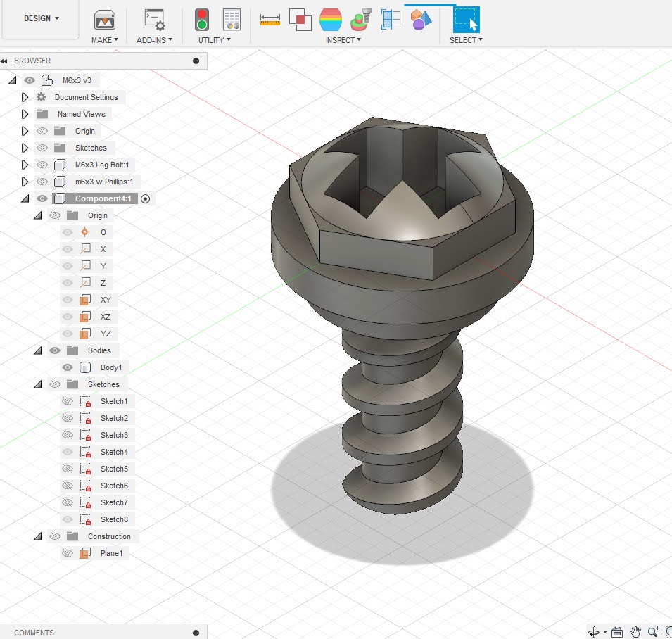The image size is (672, 639).
Task: Click the 3D Print make icon
Action: 105,20
